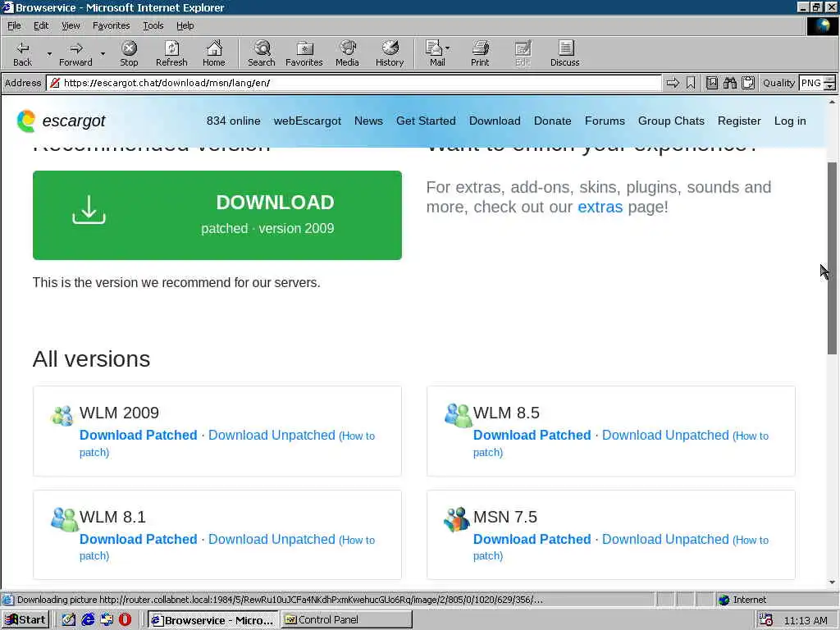Click Download Unpatched for MSN 7.5

pyautogui.click(x=665, y=539)
